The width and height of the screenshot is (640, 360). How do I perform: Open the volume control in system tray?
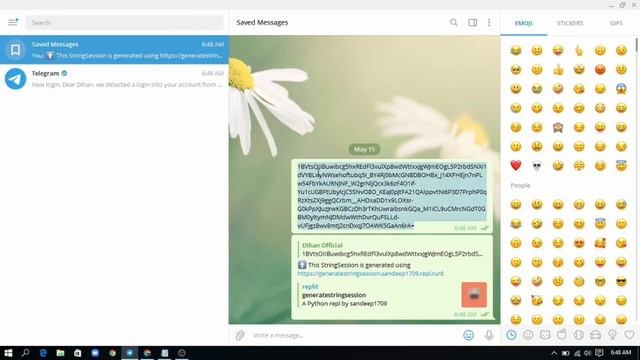click(x=587, y=353)
